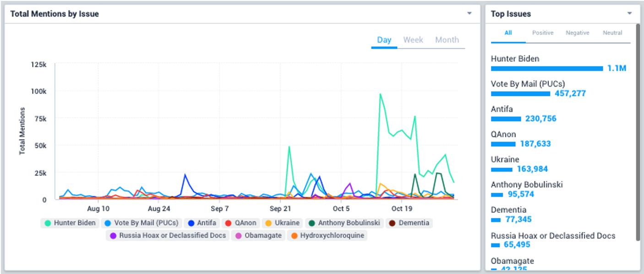
Task: Switch chart to Month view
Action: (447, 40)
